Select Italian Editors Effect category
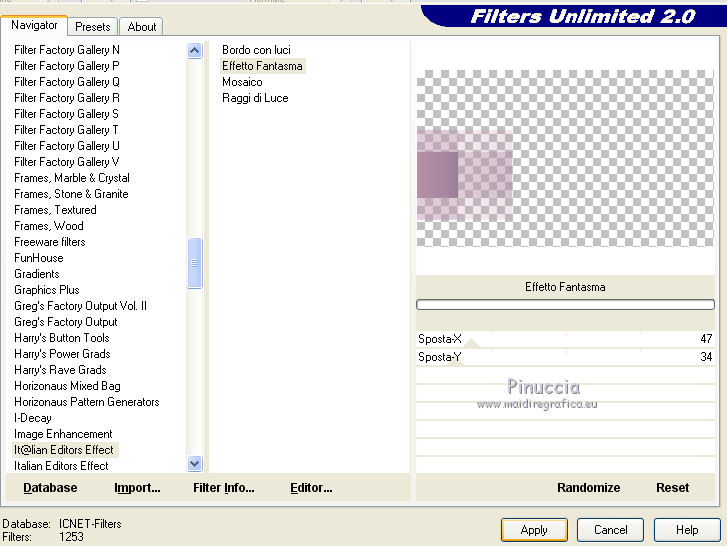Screen dimensions: 727x546 click(x=61, y=466)
